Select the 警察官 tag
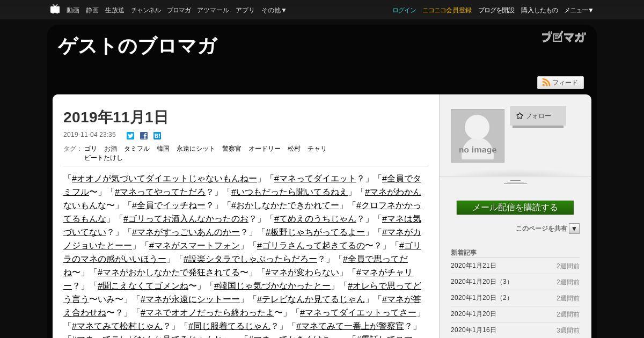This screenshot has height=338, width=644. pyautogui.click(x=232, y=149)
